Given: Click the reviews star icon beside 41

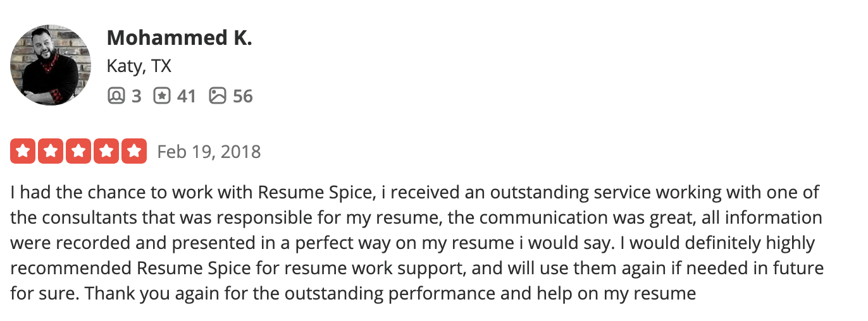Looking at the screenshot, I should (162, 96).
